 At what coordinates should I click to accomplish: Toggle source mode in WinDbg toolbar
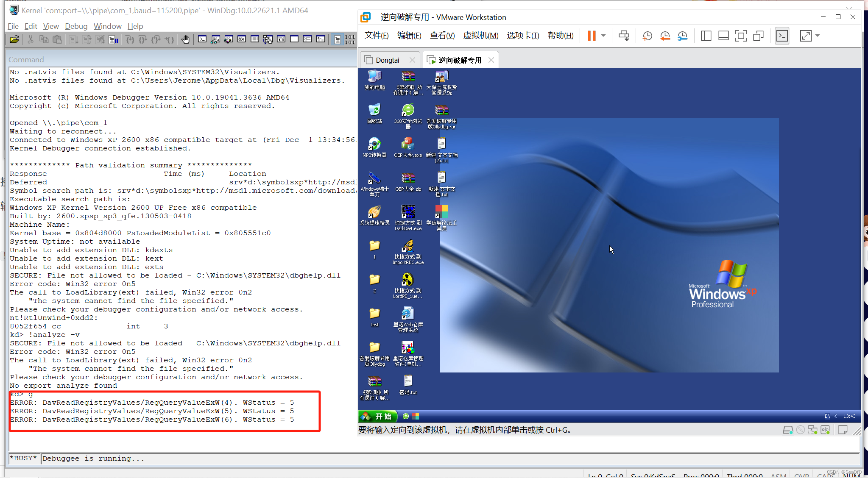[x=338, y=39]
